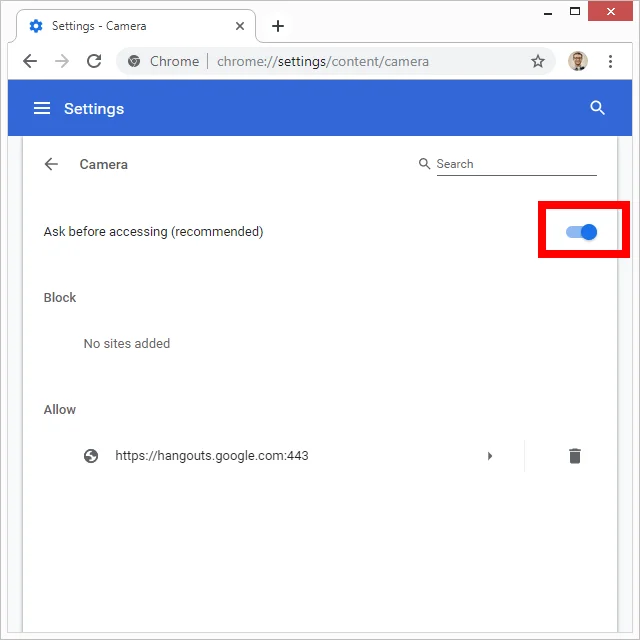Image resolution: width=640 pixels, height=640 pixels.
Task: Close the Settings - Camera tab
Action: (x=240, y=26)
